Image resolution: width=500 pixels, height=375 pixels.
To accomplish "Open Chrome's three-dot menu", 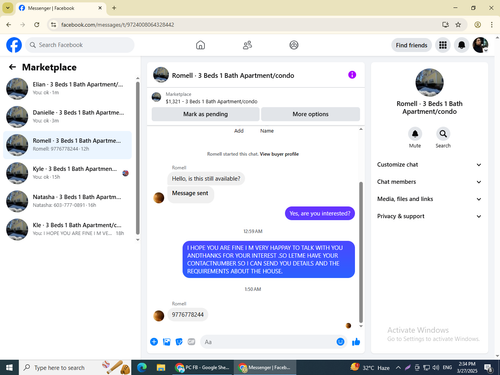I will 492,25.
